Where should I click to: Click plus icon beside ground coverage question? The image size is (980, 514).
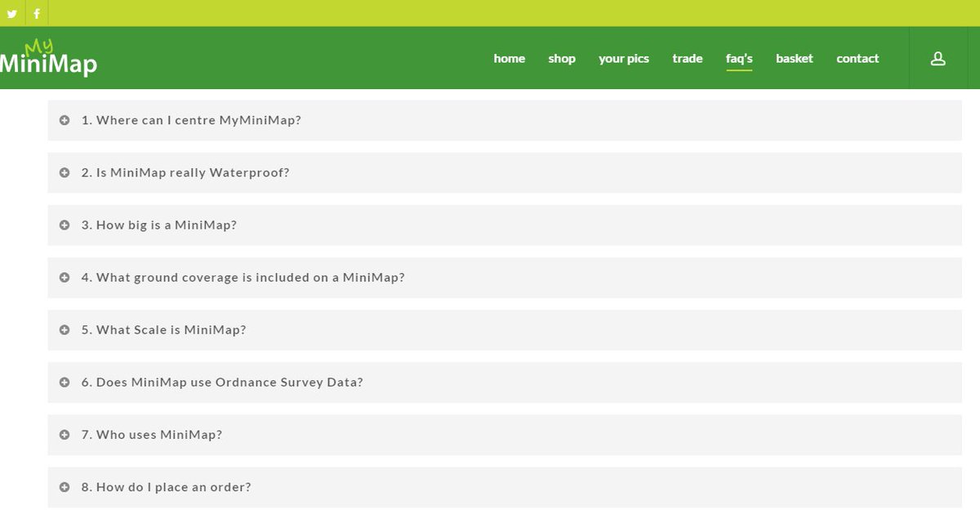[x=65, y=278]
